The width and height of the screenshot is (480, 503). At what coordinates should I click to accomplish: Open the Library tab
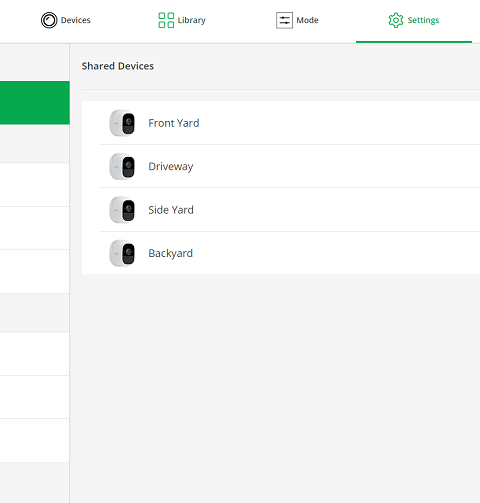(182, 20)
